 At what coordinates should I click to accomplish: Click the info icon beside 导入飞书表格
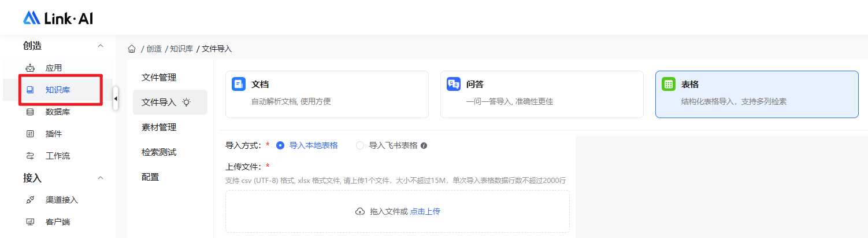point(424,146)
